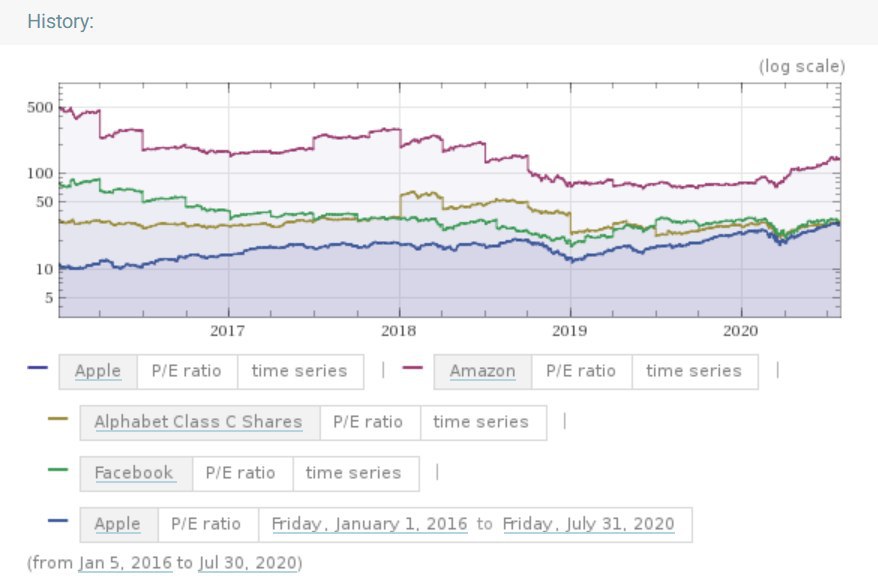Click the Jul 30, 2020 date link
878x584 pixels.
point(247,563)
